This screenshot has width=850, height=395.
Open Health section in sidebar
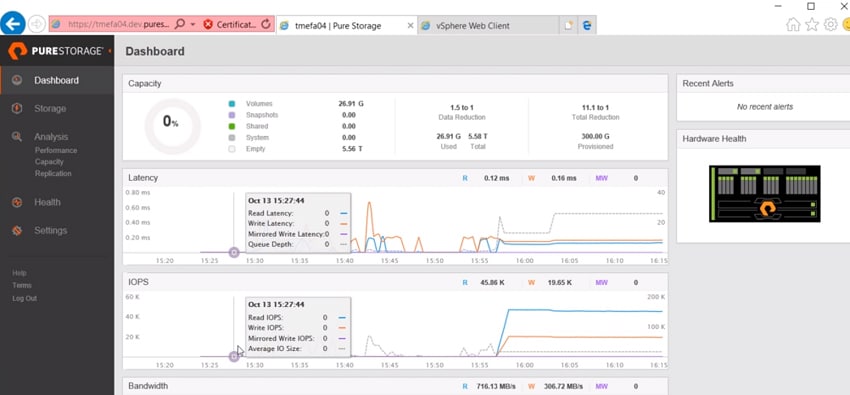(47, 202)
